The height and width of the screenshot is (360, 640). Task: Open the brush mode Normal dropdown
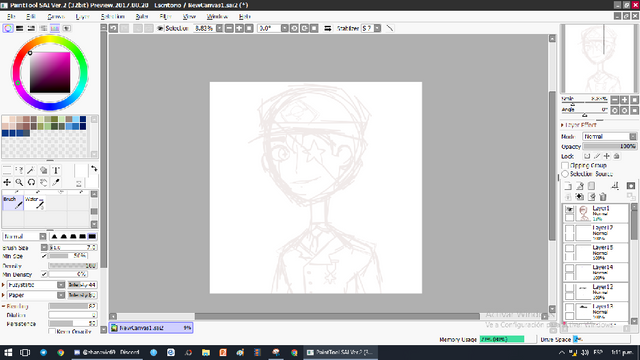(24, 236)
